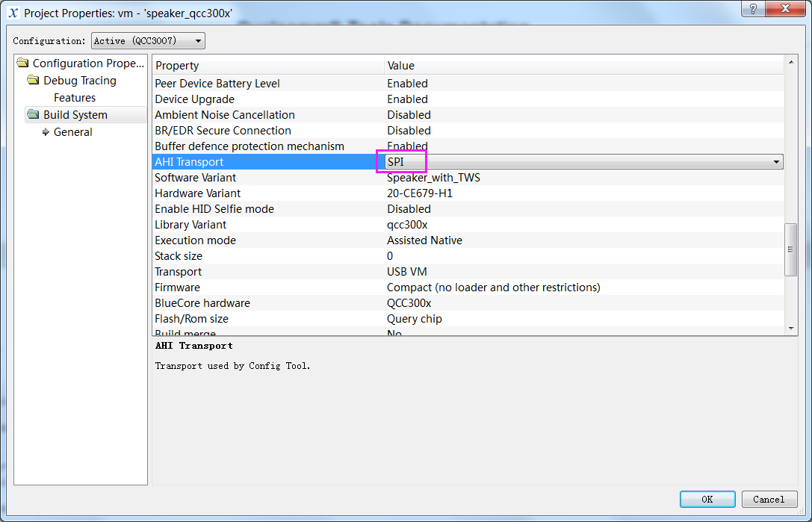The width and height of the screenshot is (812, 522).
Task: Select the Library Variant property
Action: [468, 225]
